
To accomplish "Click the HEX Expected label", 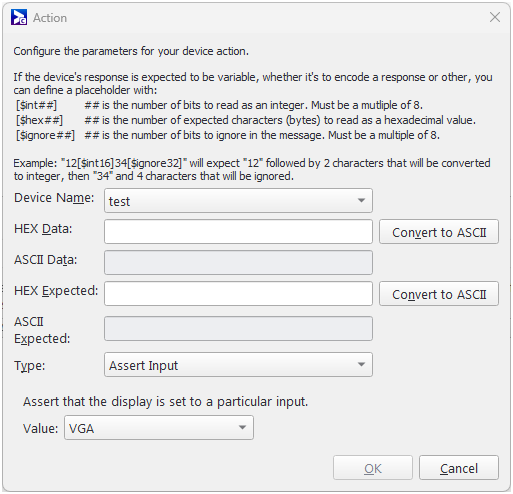I will [56, 291].
